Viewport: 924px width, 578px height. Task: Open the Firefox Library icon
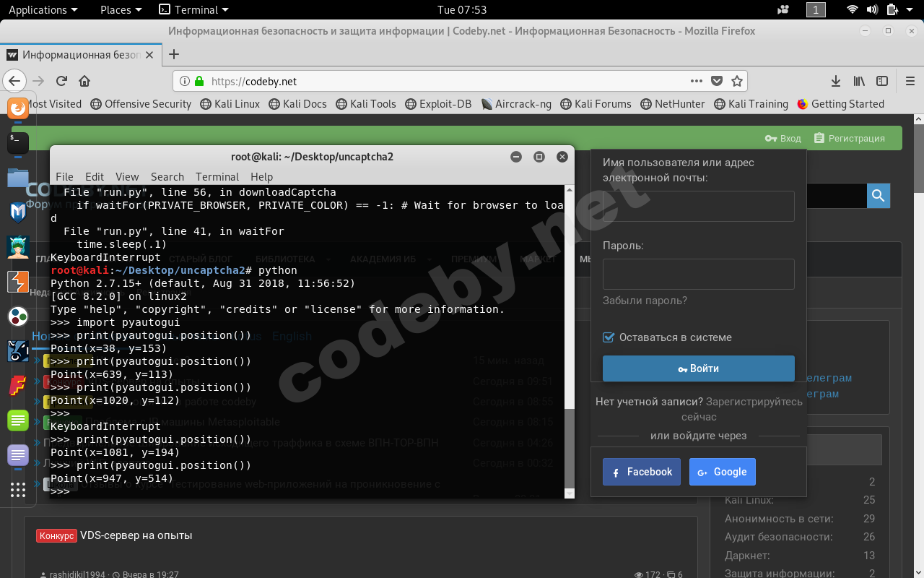(x=858, y=81)
